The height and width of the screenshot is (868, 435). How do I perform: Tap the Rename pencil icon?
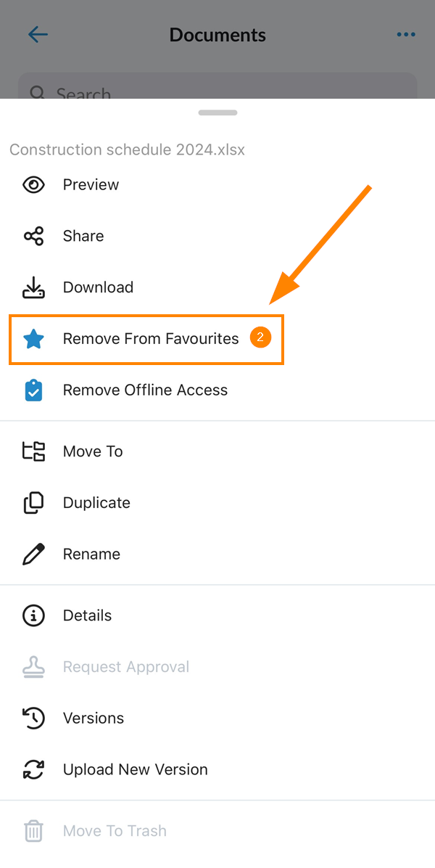(x=34, y=554)
